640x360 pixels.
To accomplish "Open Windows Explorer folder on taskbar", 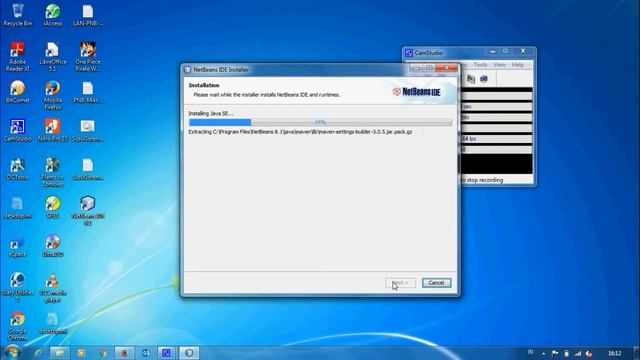I will click(x=60, y=353).
